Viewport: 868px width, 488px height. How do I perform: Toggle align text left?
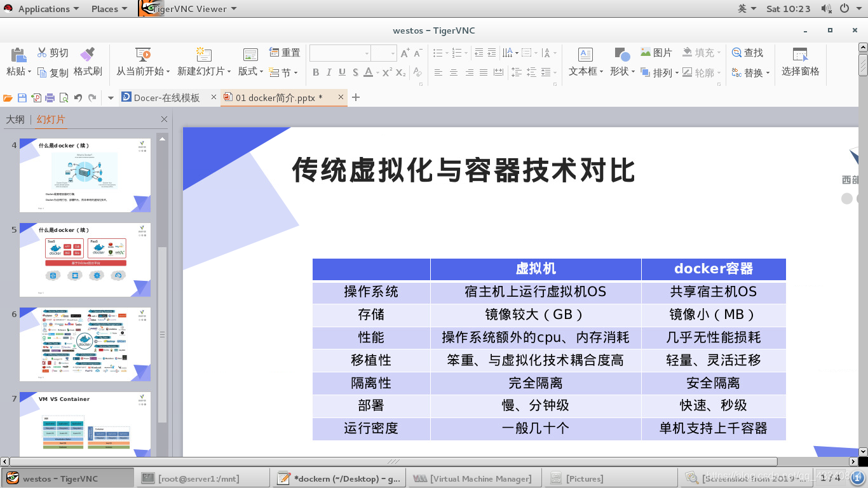pos(438,72)
